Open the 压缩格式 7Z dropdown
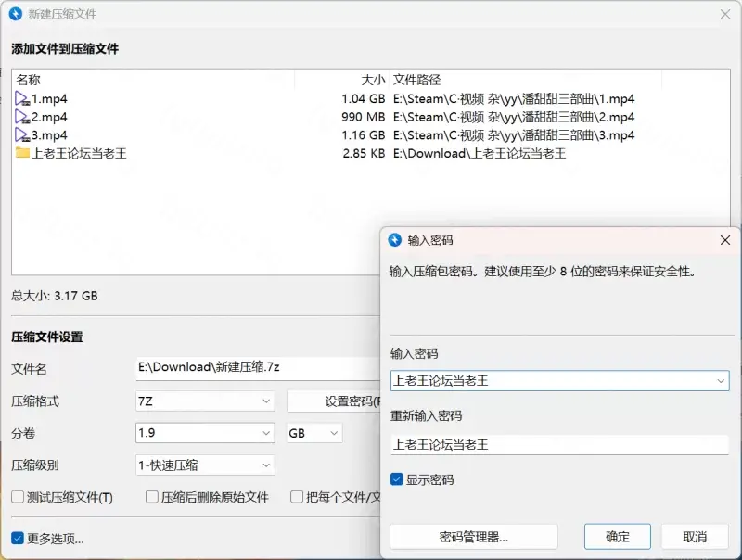This screenshot has height=560, width=742. [x=266, y=401]
